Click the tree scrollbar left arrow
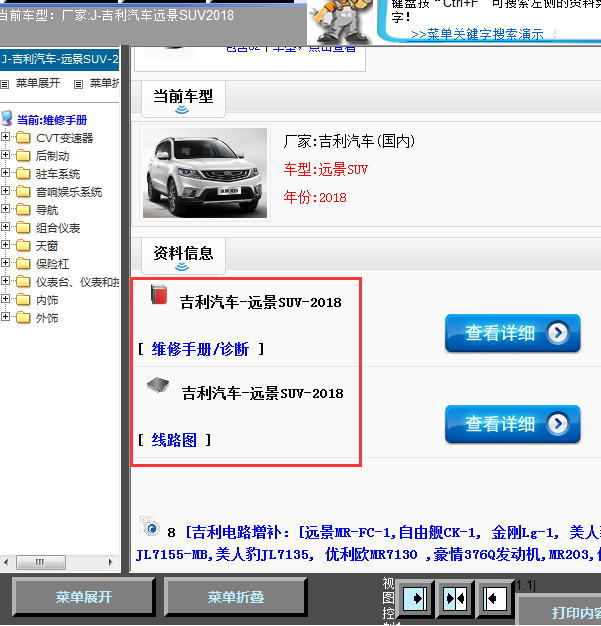This screenshot has height=626, width=601. 6,562
